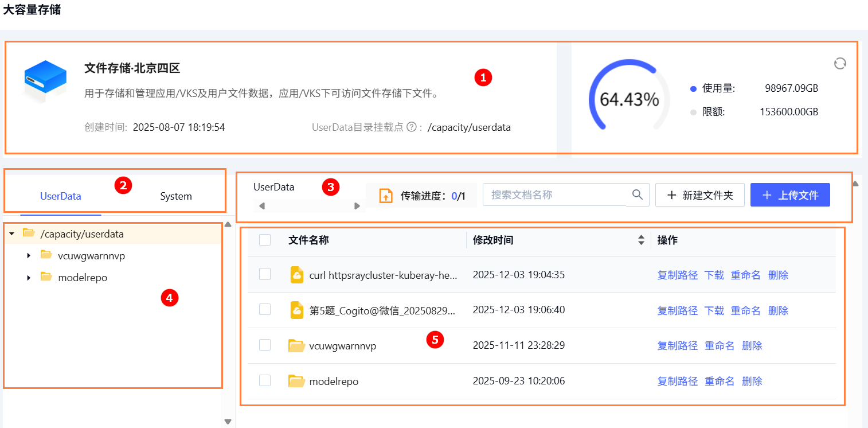Click the refresh icon to reload storage usage
This screenshot has width=868, height=428.
(839, 64)
